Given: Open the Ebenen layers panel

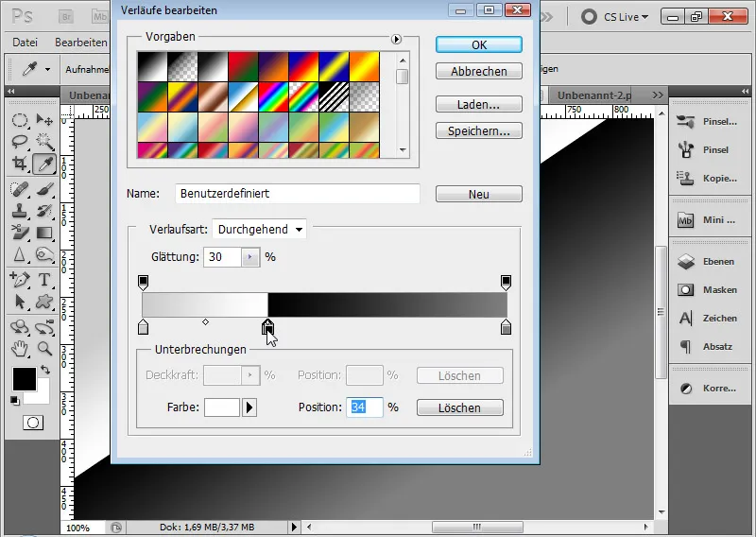Looking at the screenshot, I should [708, 262].
